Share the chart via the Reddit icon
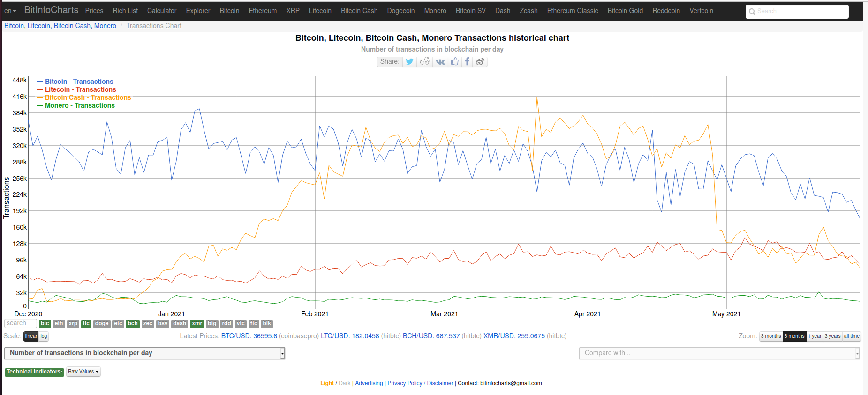Viewport: 868px width, 395px height. 424,62
